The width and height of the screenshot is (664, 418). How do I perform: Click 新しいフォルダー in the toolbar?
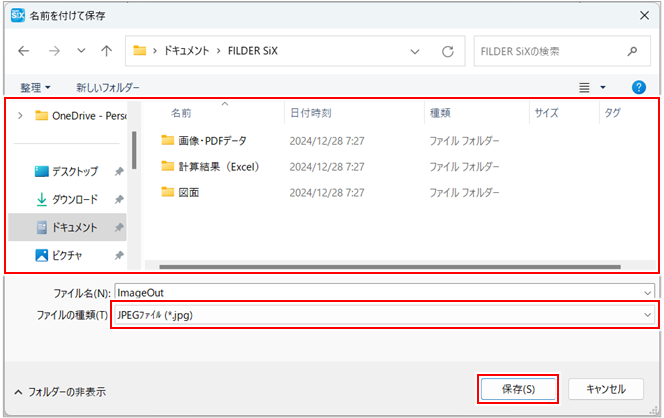[108, 88]
